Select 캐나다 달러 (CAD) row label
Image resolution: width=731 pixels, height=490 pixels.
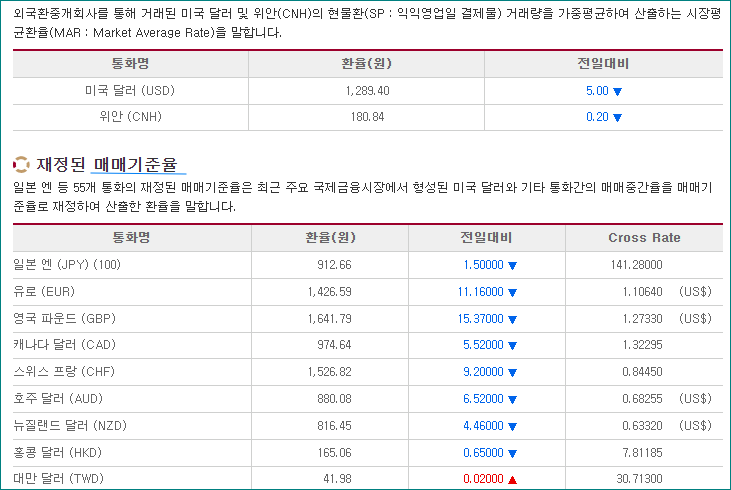(64, 345)
